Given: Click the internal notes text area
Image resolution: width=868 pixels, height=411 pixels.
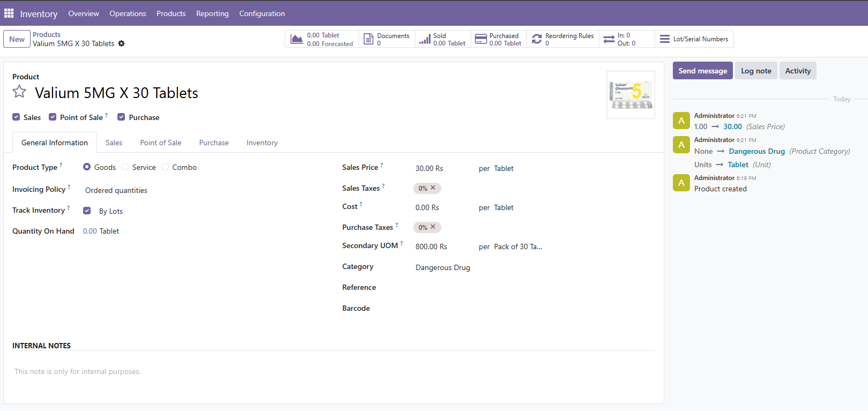Looking at the screenshot, I should (x=333, y=371).
